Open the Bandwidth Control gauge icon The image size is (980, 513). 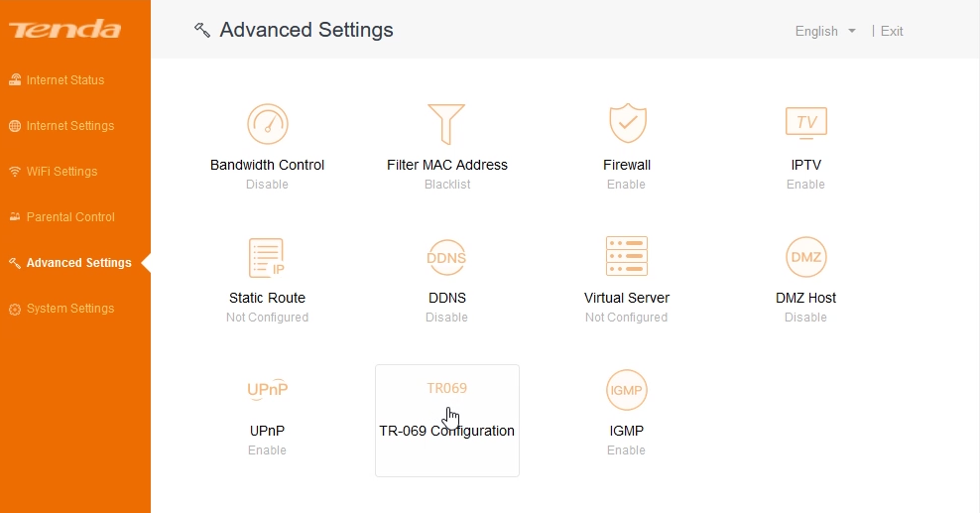[268, 124]
